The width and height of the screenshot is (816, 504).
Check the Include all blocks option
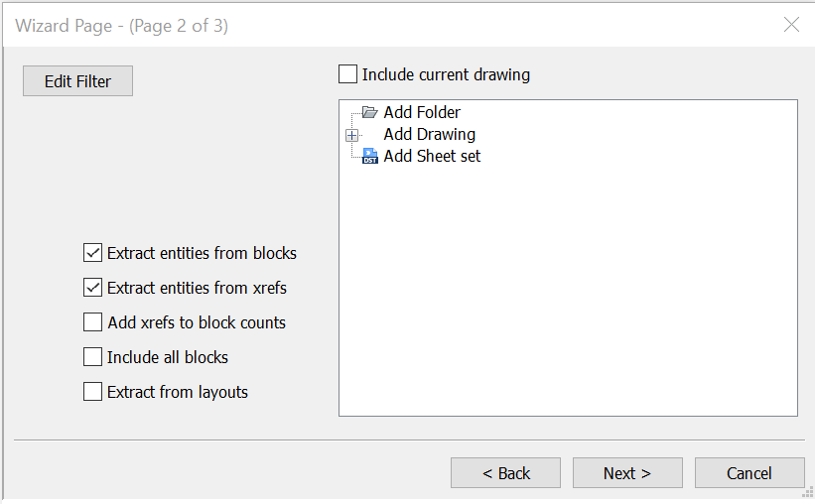coord(92,357)
